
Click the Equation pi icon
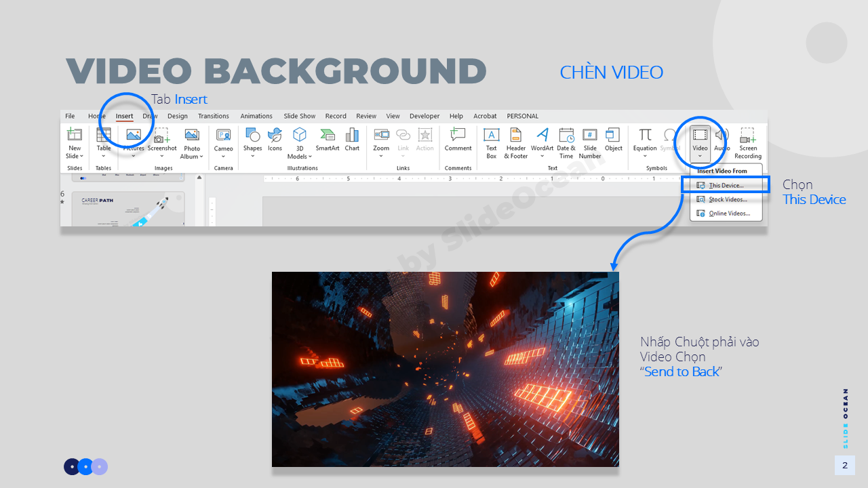(646, 134)
